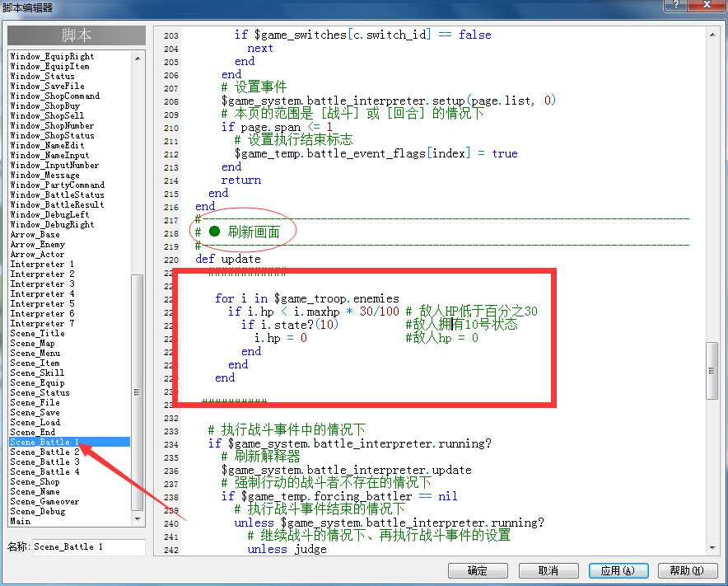Select the Window_BattleStatus script
Screen dimensions: 728x586
(x=70, y=195)
